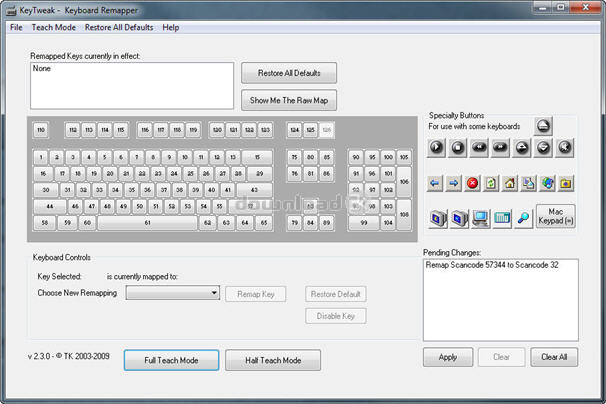The height and width of the screenshot is (404, 606).
Task: Select the red browser Stop icon
Action: tap(472, 183)
